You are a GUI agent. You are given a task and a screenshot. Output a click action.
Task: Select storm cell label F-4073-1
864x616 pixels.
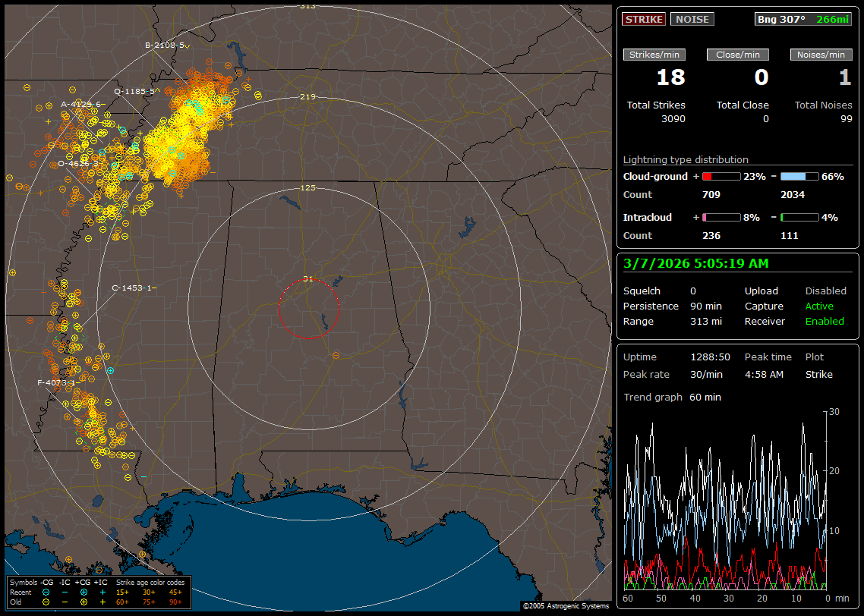(56, 383)
